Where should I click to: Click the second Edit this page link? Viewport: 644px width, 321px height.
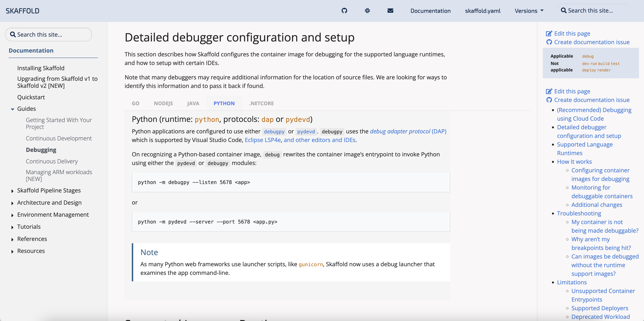(572, 91)
